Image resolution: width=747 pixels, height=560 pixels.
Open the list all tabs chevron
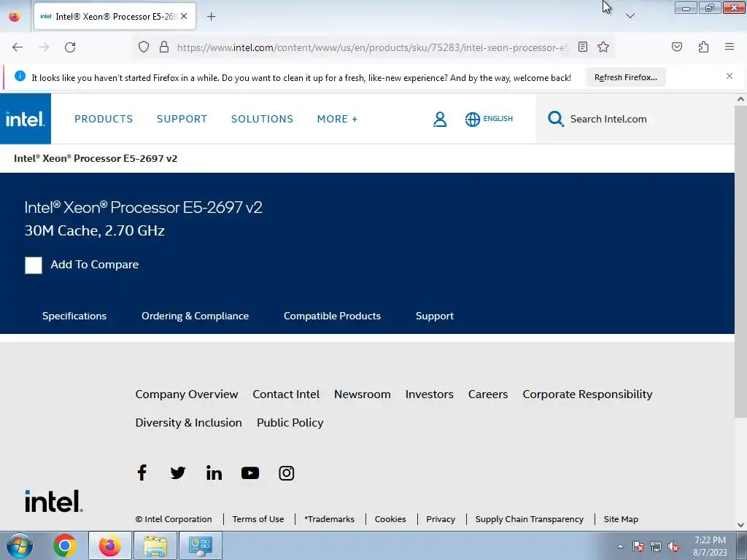click(x=630, y=16)
